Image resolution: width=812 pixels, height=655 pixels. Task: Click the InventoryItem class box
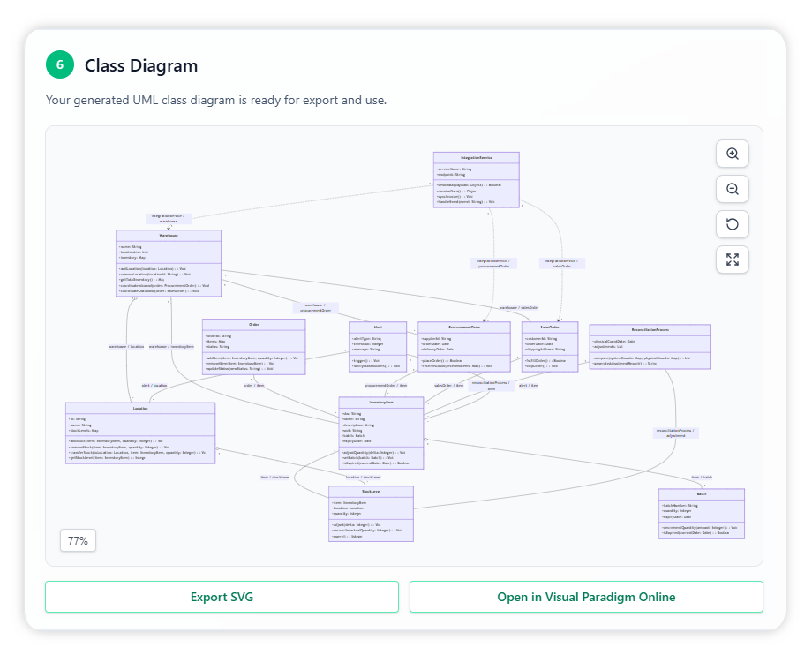pyautogui.click(x=381, y=433)
